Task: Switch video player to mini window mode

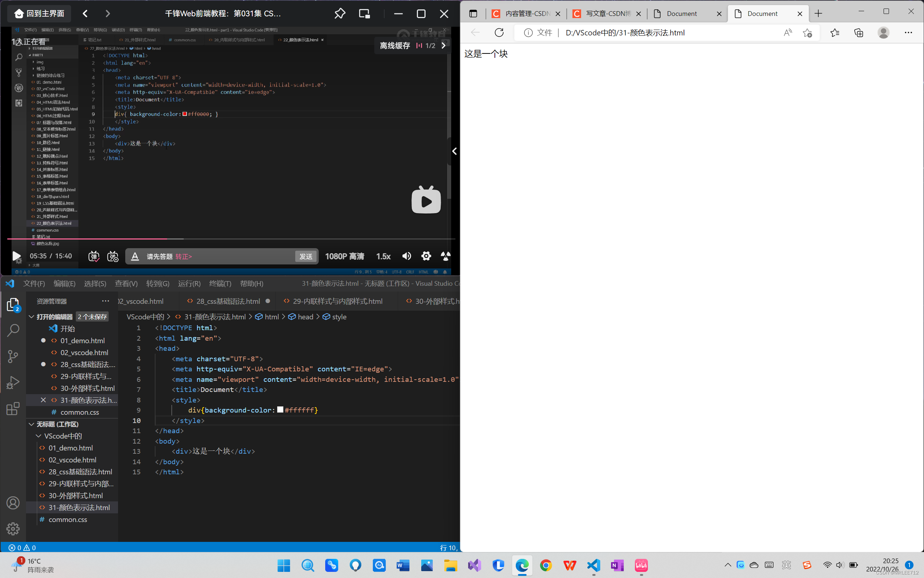Action: pyautogui.click(x=364, y=14)
